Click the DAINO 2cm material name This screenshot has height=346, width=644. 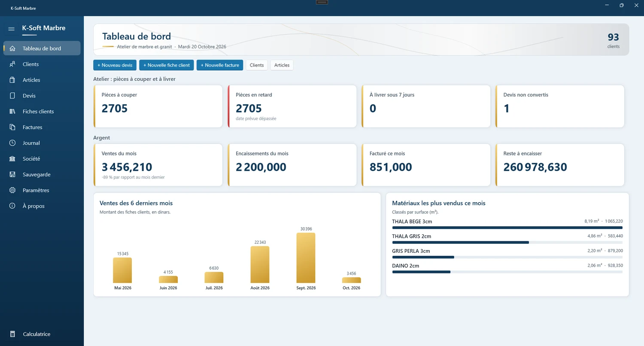[405, 266]
